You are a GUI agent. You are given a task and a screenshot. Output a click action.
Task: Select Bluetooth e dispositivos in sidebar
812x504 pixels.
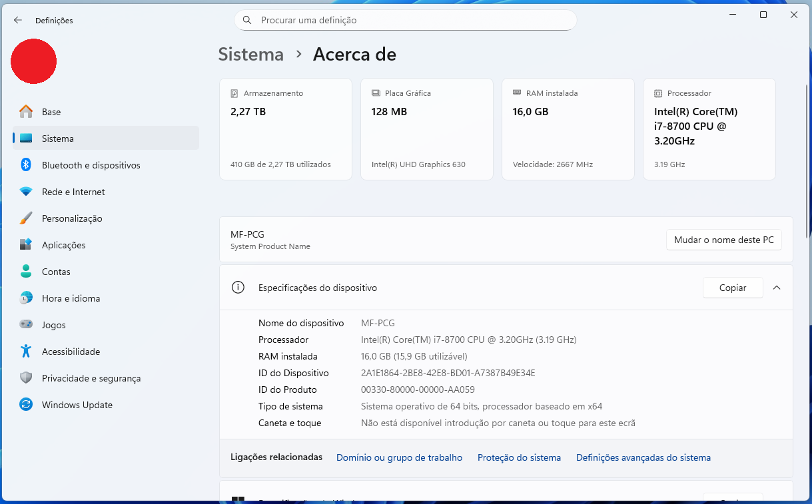[106, 165]
